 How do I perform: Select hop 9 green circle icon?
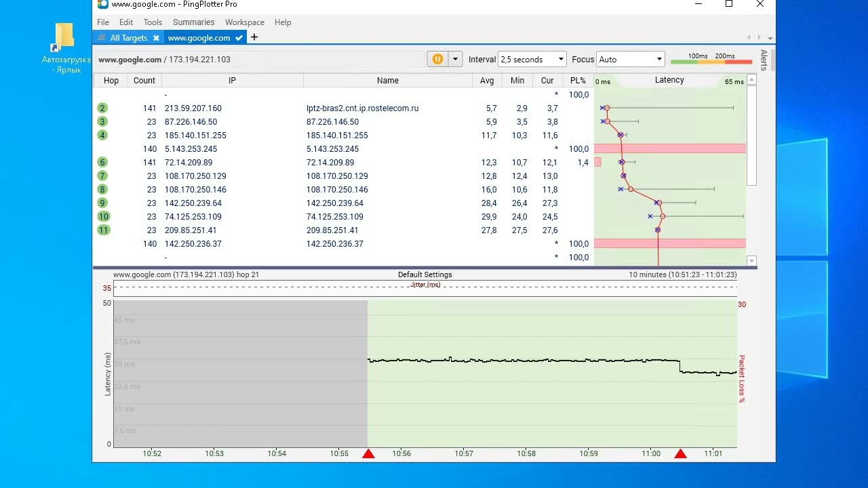(x=102, y=203)
